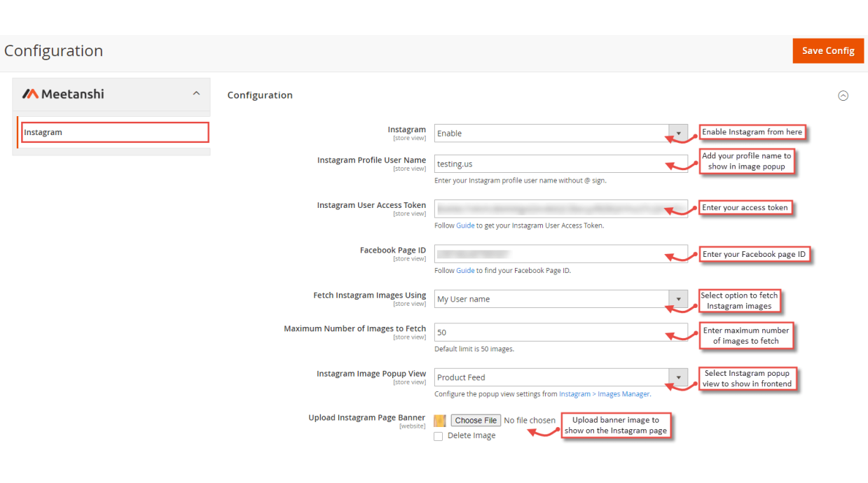The image size is (868, 483).
Task: Collapse the Configuration section circle icon
Action: 843,96
